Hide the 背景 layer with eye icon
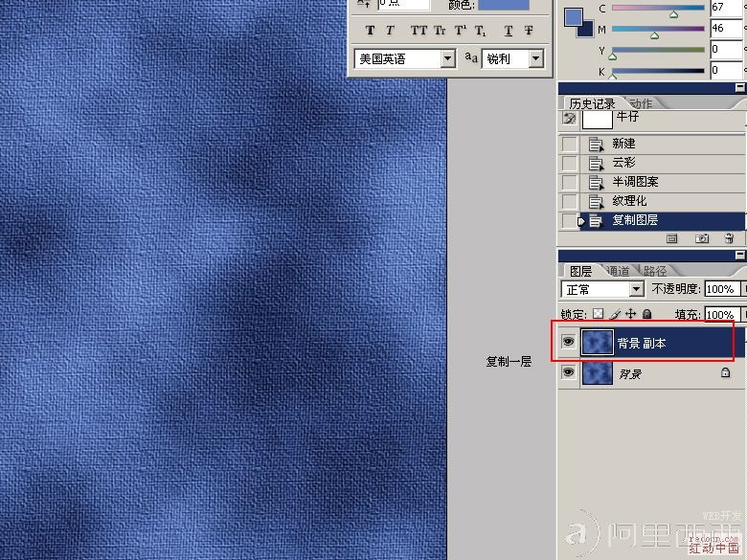 click(568, 371)
